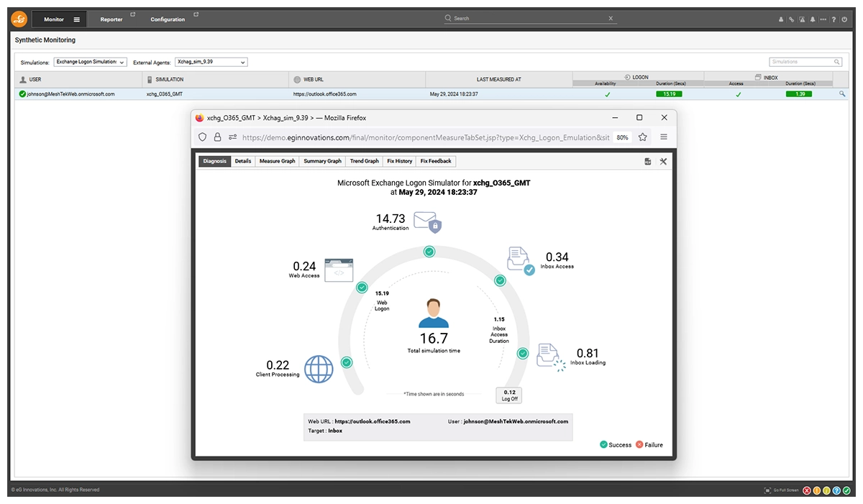
Task: Click the LAST MEASURED AT column header
Action: pyautogui.click(x=499, y=79)
